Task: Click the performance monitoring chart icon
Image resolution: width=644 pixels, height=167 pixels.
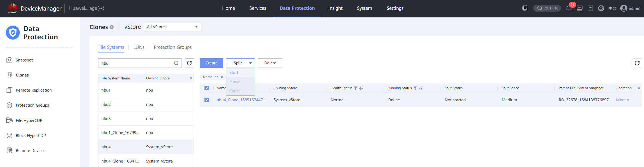Action: pos(579,8)
